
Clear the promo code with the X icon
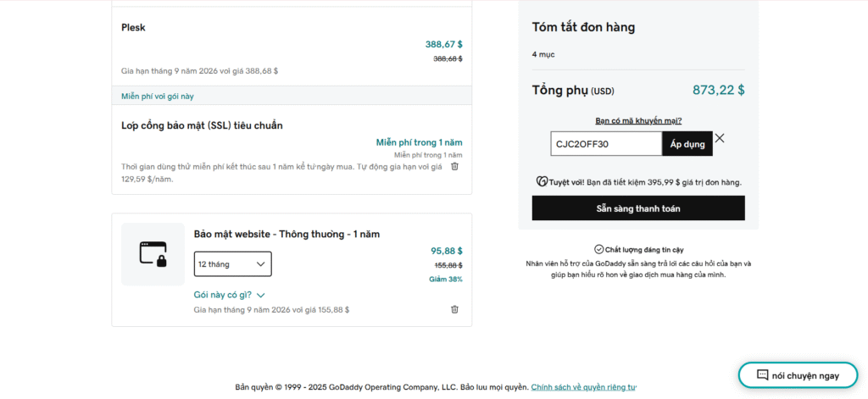click(x=720, y=138)
